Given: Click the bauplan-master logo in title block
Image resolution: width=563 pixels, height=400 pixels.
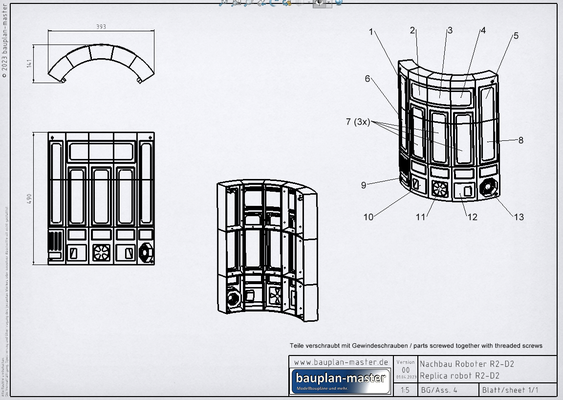Looking at the screenshot, I should click(341, 381).
